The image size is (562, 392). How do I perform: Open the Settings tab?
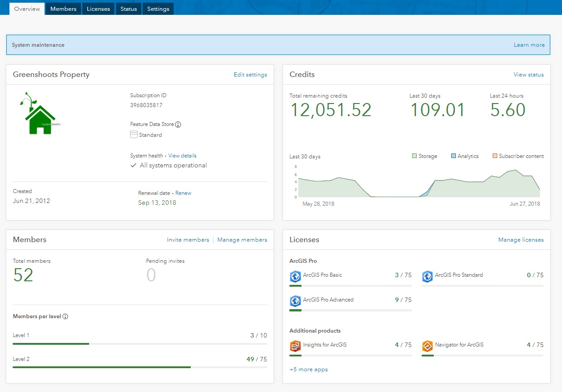(x=157, y=8)
